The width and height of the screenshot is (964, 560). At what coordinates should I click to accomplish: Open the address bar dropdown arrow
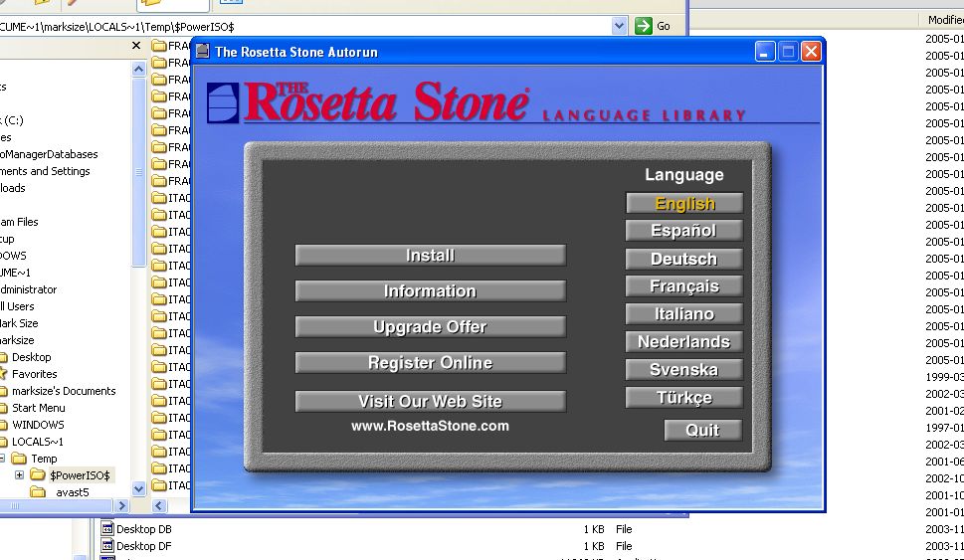(620, 26)
